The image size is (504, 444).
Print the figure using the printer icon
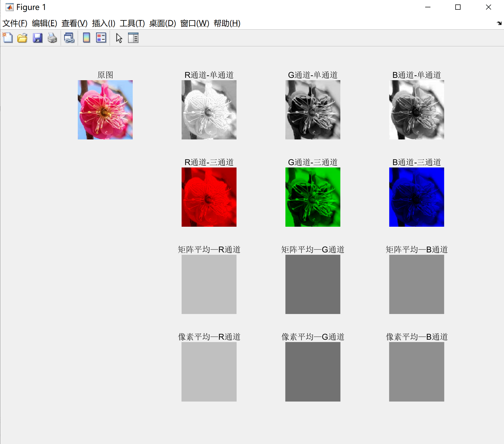52,38
